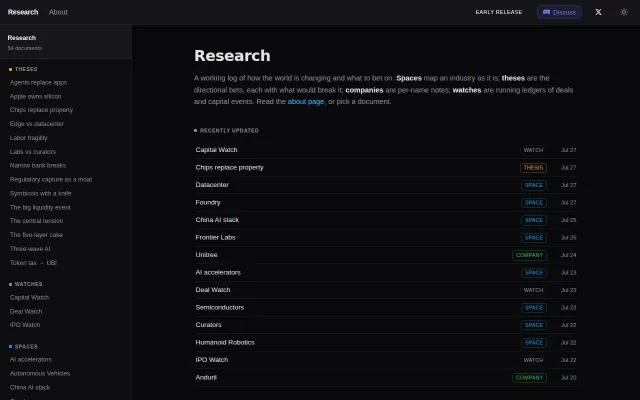Open Labor fragility thesis
The height and width of the screenshot is (400, 640).
pyautogui.click(x=29, y=138)
